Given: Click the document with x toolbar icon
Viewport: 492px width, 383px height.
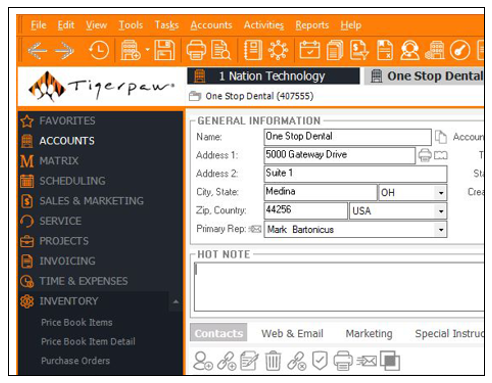Looking at the screenshot, I should [385, 50].
